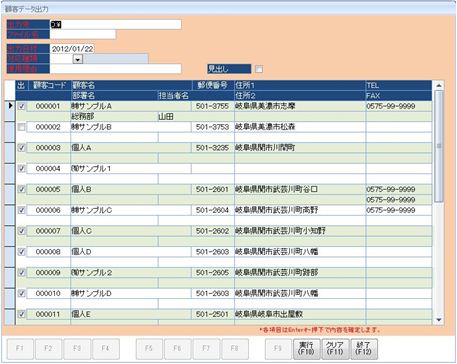Image resolution: width=457 pixels, height=364 pixels.
Task: Click the date field showing 2012/01/22
Action: 72,49
